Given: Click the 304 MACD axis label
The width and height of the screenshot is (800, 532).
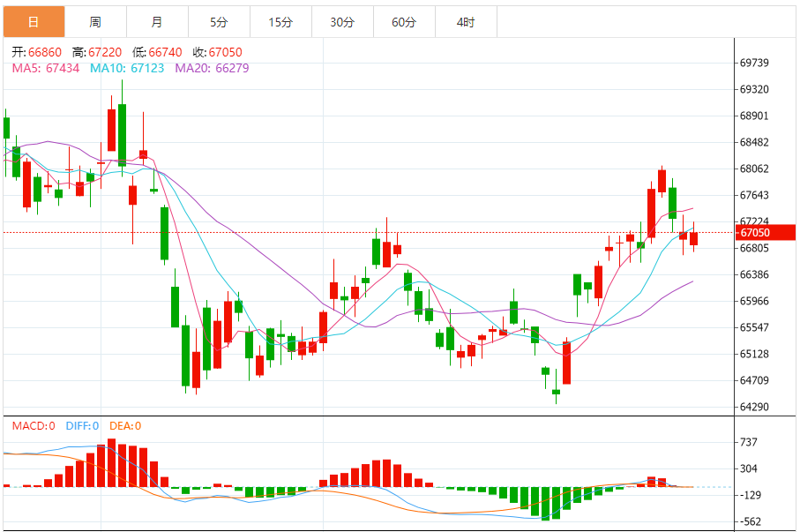Looking at the screenshot, I should pos(749,468).
